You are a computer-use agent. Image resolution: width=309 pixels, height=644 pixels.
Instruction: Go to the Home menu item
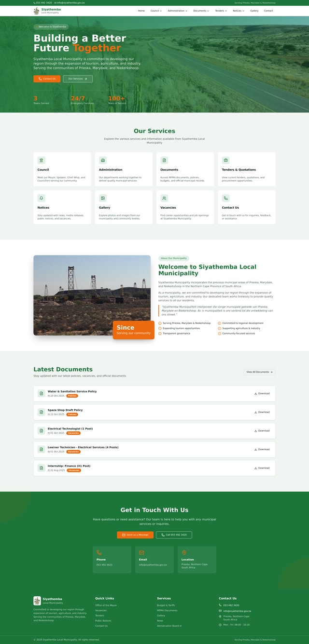point(141,11)
